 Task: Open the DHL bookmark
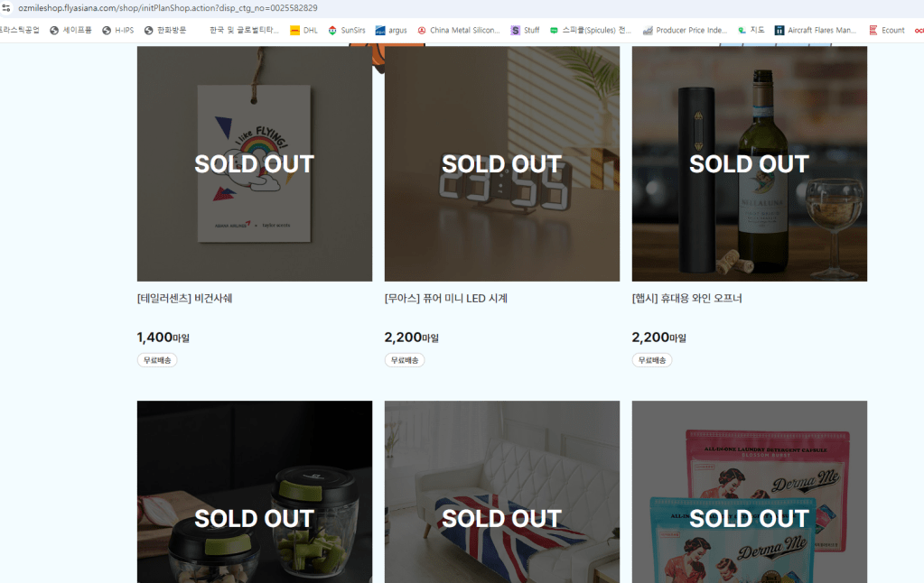(x=303, y=30)
